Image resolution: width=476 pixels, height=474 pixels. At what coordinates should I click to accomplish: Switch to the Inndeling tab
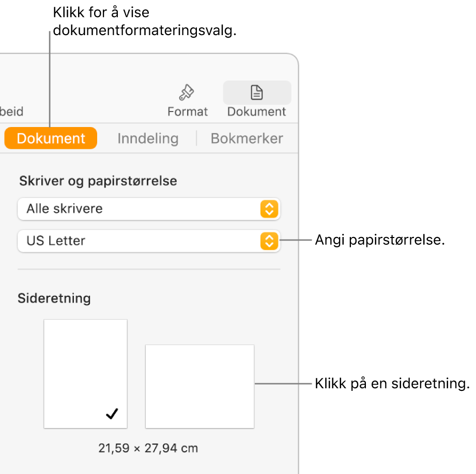pos(148,138)
